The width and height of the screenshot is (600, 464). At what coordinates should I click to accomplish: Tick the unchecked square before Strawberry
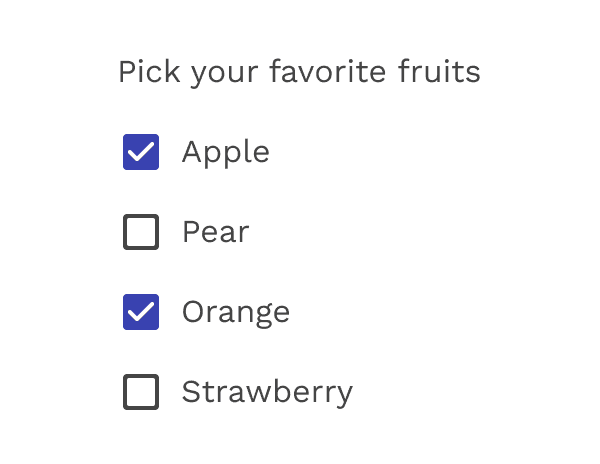coord(141,392)
